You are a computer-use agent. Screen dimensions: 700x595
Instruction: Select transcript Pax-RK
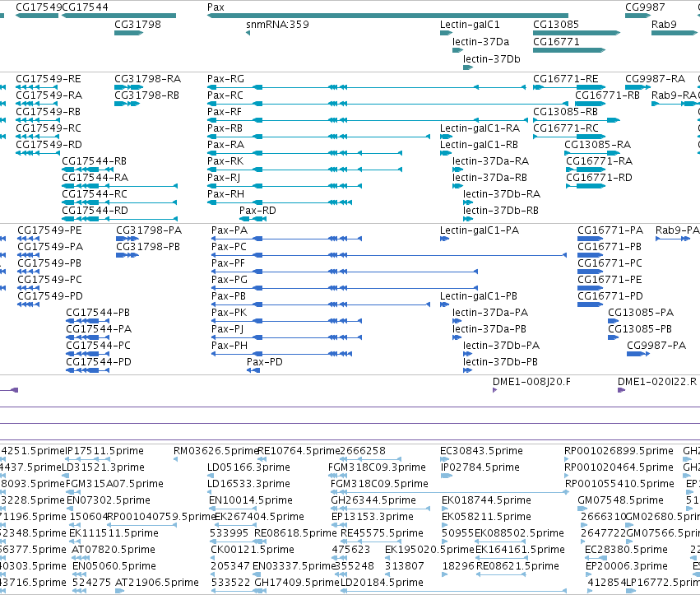pos(304,170)
